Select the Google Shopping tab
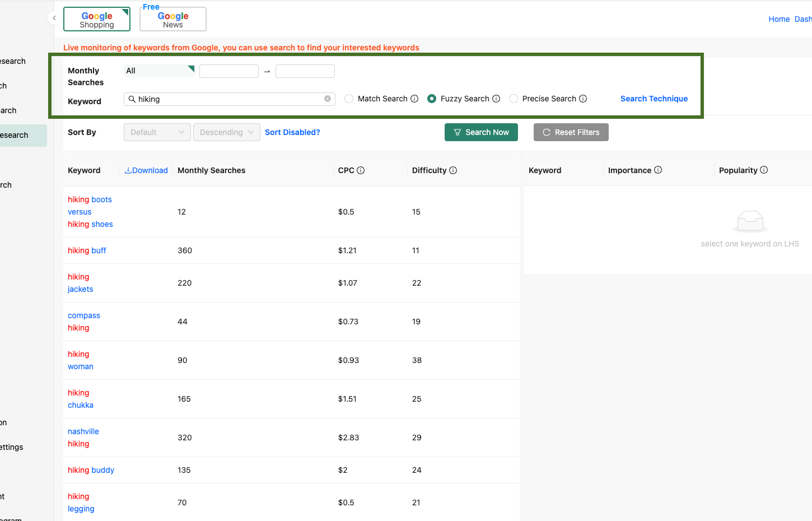Image resolution: width=812 pixels, height=521 pixels. click(x=96, y=18)
